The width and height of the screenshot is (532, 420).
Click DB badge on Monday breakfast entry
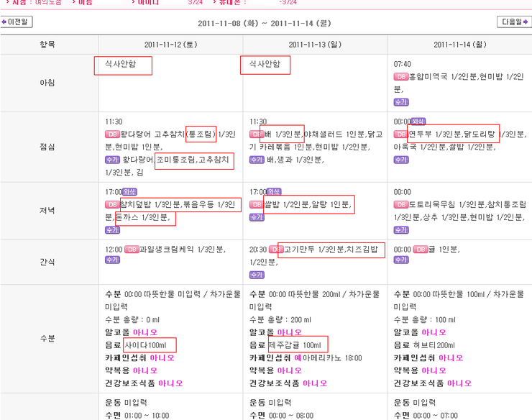(x=401, y=77)
